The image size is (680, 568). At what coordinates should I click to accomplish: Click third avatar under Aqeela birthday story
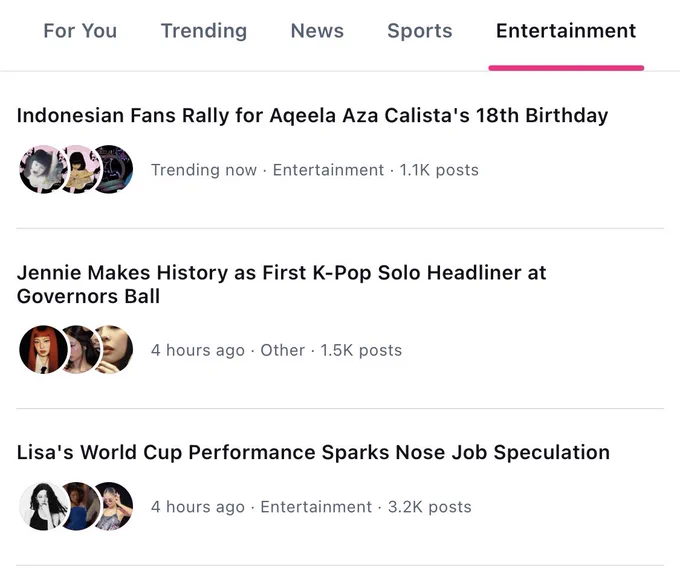113,170
